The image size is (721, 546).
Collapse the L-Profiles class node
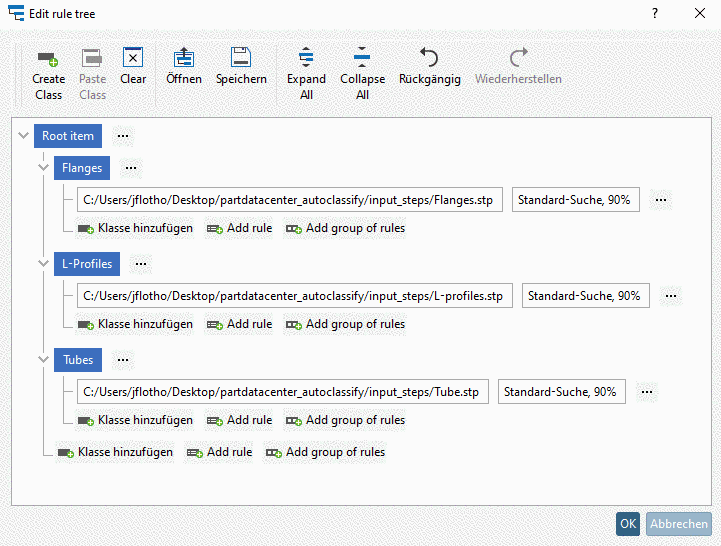(44, 264)
